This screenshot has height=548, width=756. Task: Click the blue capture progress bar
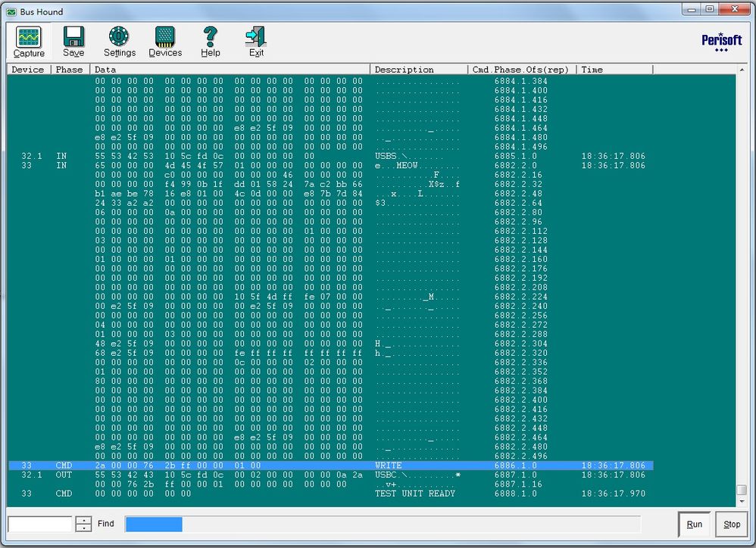pos(153,524)
